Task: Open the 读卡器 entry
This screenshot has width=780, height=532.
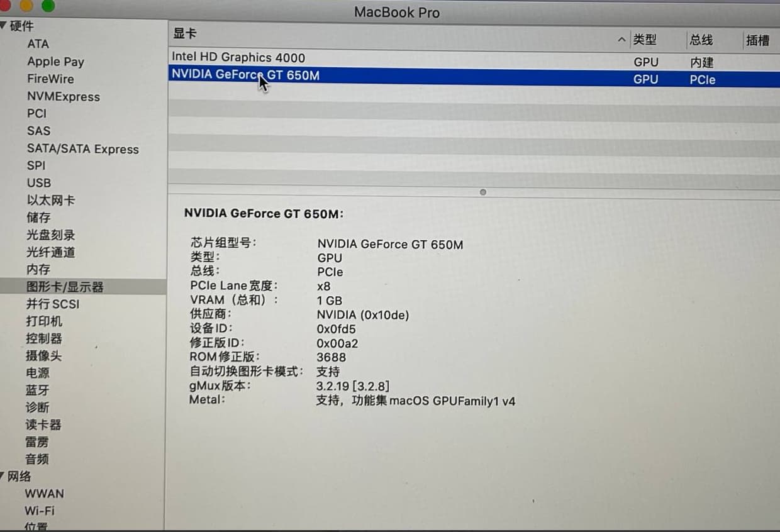Action: click(43, 425)
